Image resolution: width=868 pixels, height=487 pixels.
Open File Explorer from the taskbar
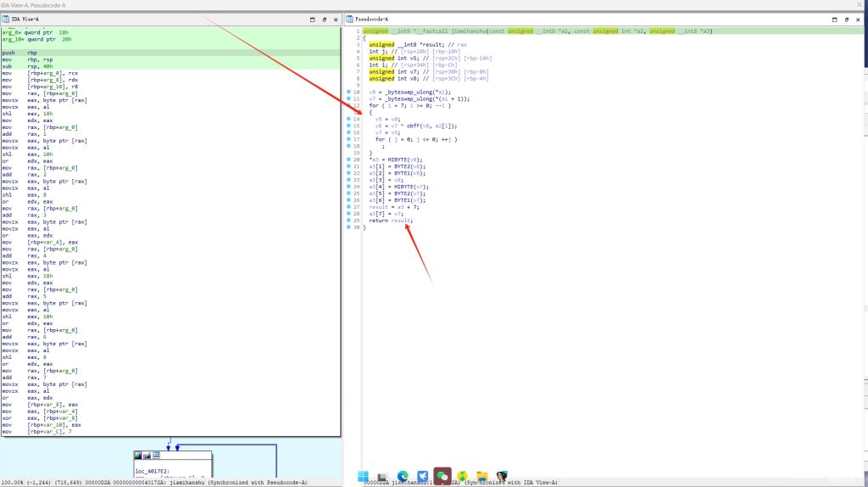(482, 477)
